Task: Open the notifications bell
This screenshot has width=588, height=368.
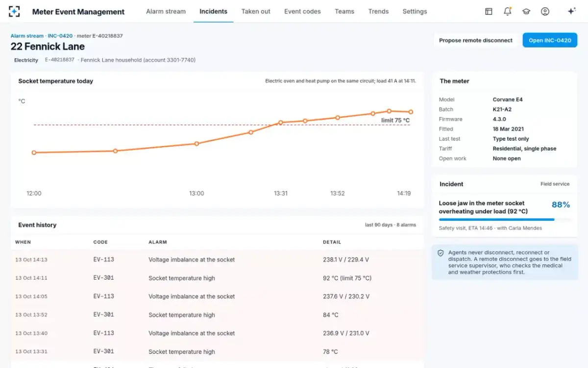Action: pyautogui.click(x=508, y=11)
